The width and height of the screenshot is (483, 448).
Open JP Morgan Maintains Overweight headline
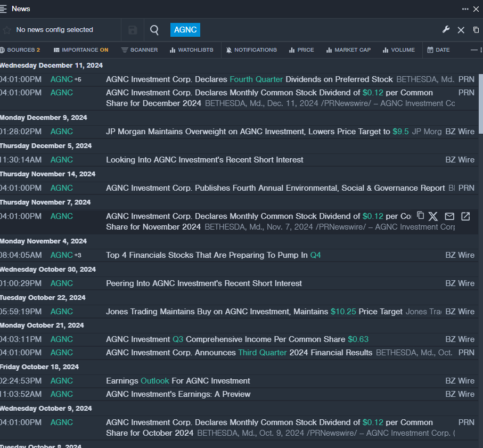[257, 132]
